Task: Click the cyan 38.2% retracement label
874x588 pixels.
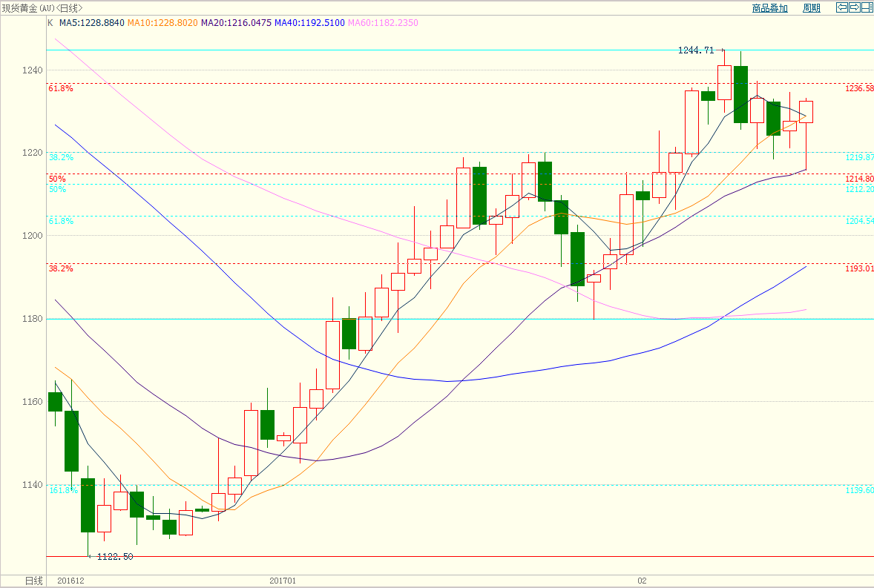Action: click(x=61, y=157)
